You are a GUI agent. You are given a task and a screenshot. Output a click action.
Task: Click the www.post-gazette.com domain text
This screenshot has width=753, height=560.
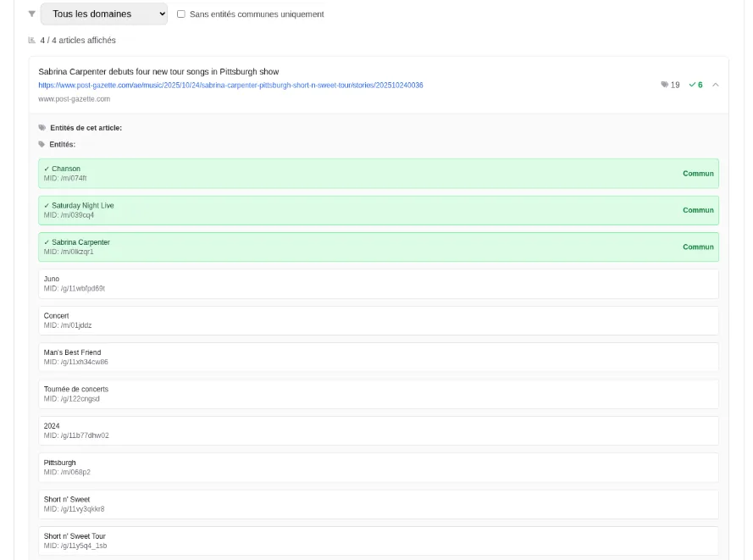pyautogui.click(x=74, y=99)
